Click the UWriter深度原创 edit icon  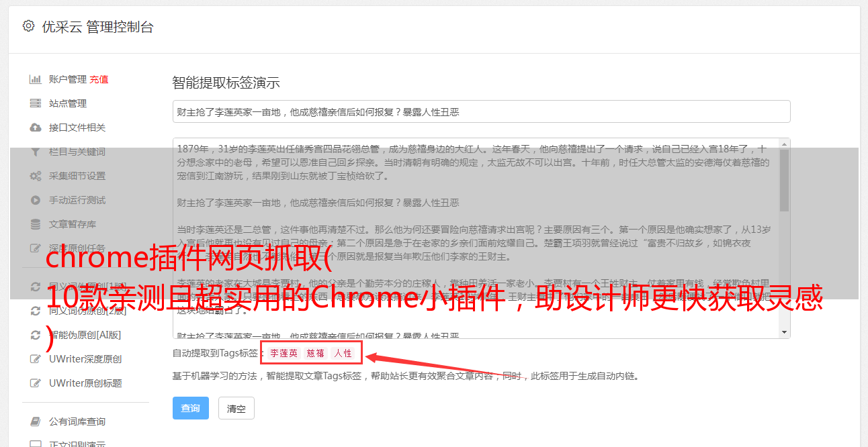(36, 359)
